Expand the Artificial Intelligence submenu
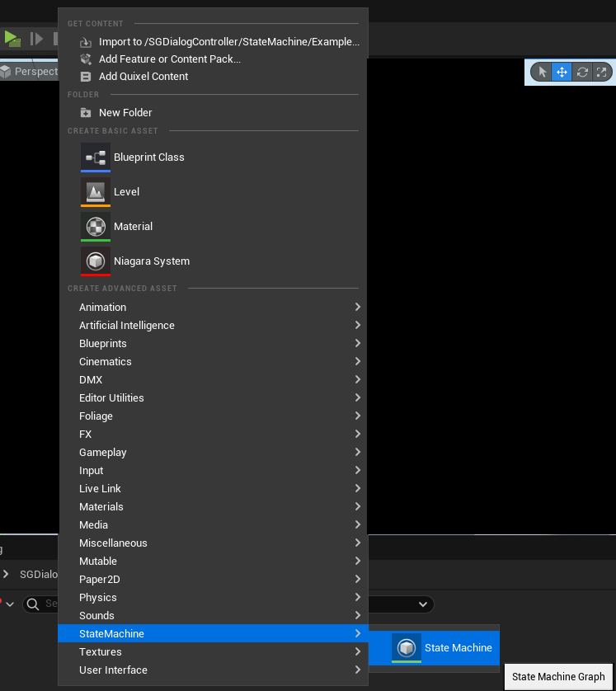616x691 pixels. coord(213,325)
